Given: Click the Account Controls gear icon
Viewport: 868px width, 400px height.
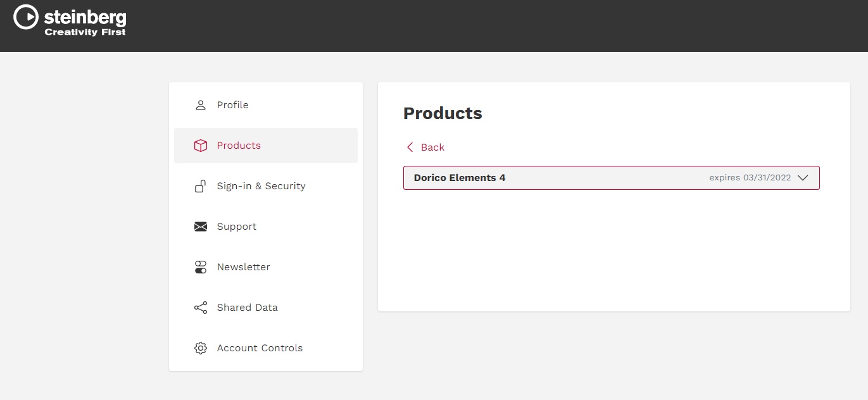Looking at the screenshot, I should 201,348.
